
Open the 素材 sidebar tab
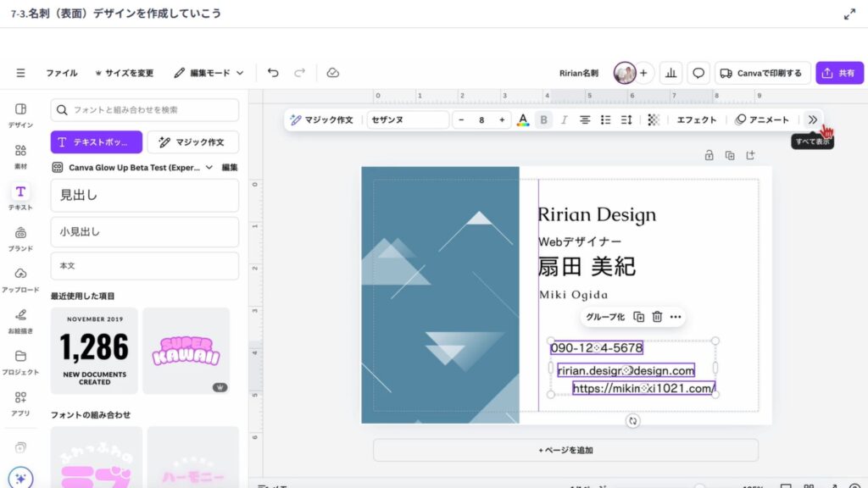(20, 157)
